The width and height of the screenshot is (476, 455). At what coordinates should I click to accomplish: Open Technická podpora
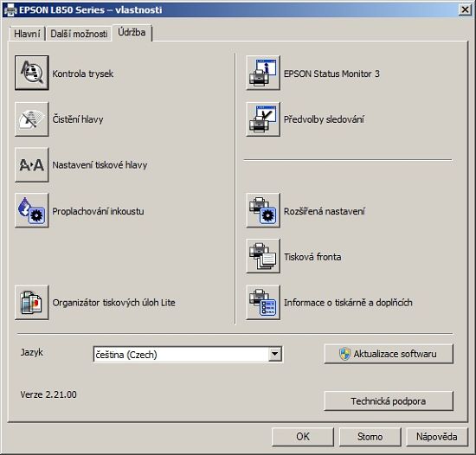click(x=389, y=401)
